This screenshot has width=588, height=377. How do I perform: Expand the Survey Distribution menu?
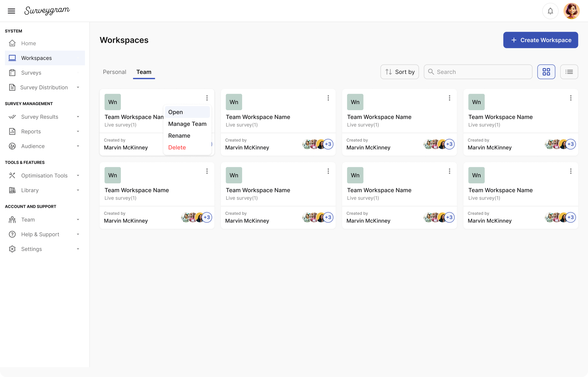(x=78, y=87)
